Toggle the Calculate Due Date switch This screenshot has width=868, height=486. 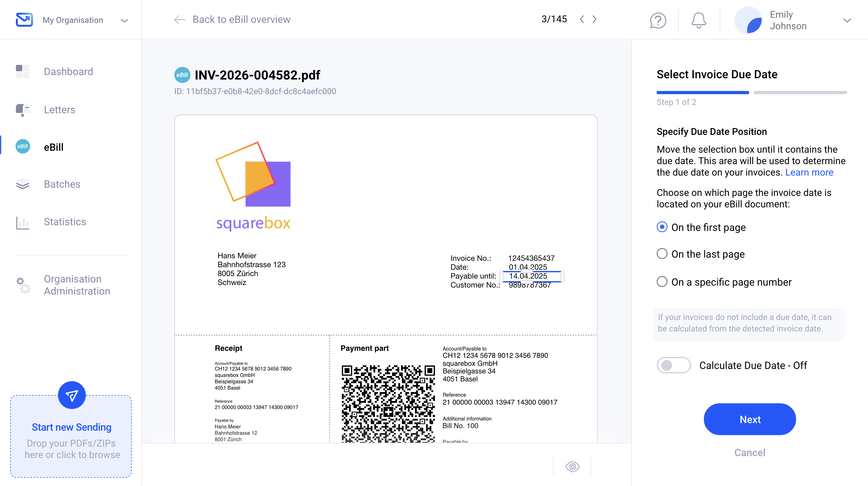[674, 365]
